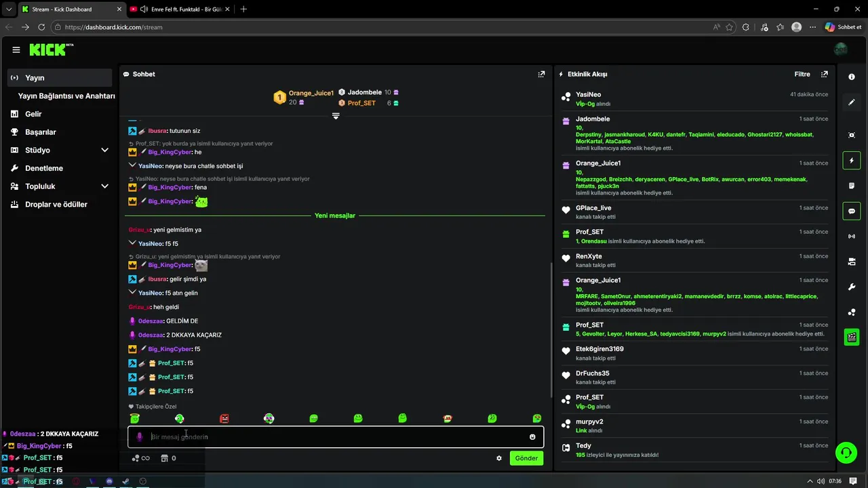The width and height of the screenshot is (868, 488).
Task: Open the info icon in right sidebar
Action: 852,77
